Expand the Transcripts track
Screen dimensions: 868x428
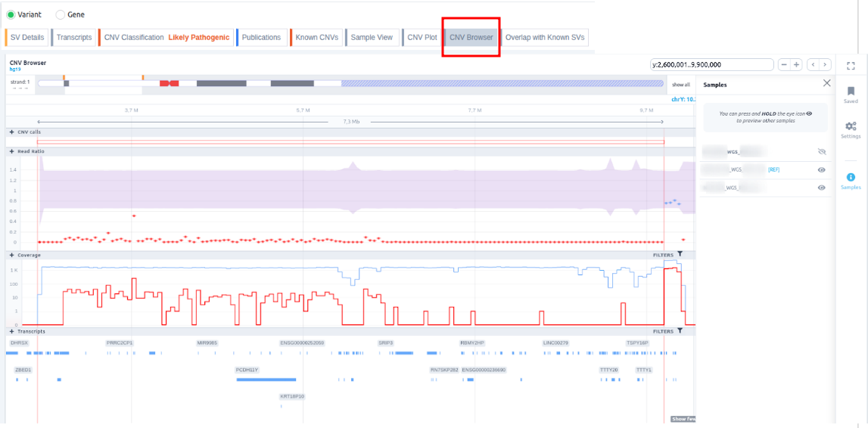coord(12,331)
